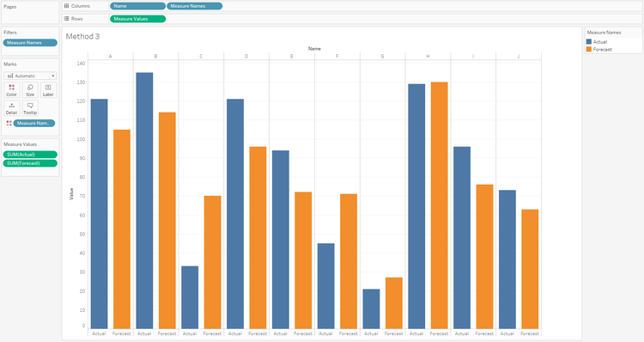Viewport: 644px width, 342px height.
Task: Select the blue Actual bar for I
Action: click(462, 237)
